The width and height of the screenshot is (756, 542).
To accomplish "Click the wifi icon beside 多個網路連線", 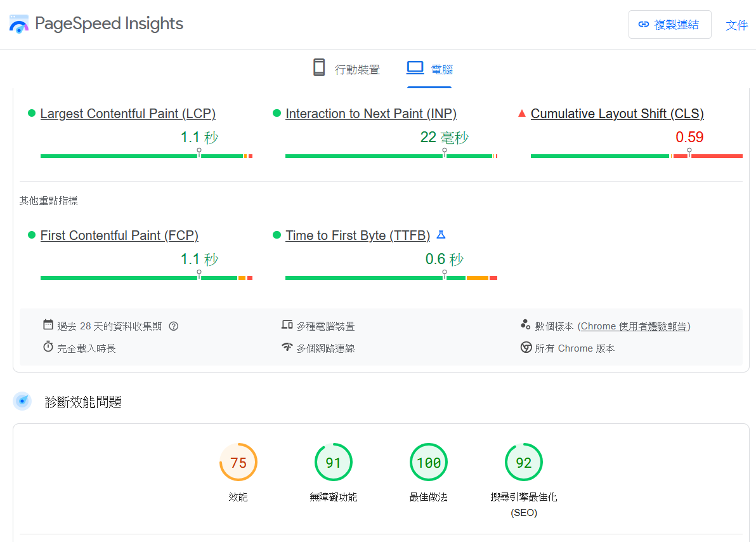I will click(x=287, y=347).
